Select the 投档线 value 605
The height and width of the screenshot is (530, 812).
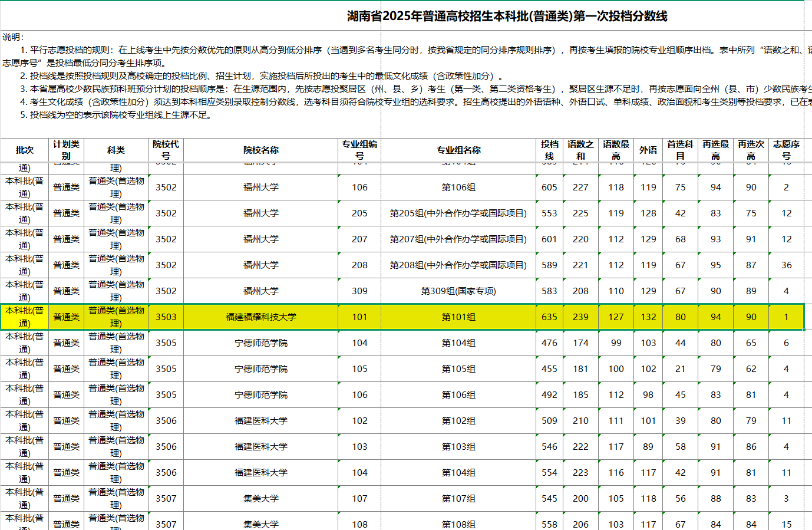pyautogui.click(x=549, y=187)
